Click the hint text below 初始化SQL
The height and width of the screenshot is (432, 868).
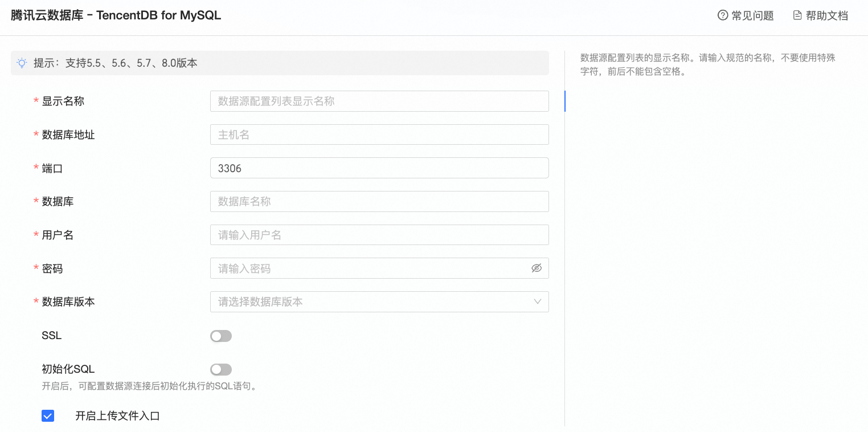pos(150,386)
